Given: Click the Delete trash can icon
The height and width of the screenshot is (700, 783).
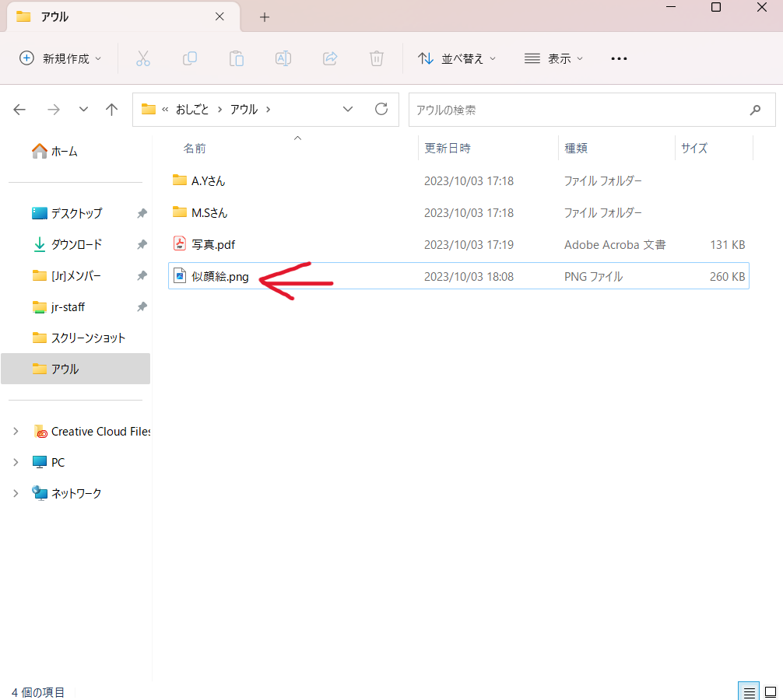Looking at the screenshot, I should tap(377, 58).
